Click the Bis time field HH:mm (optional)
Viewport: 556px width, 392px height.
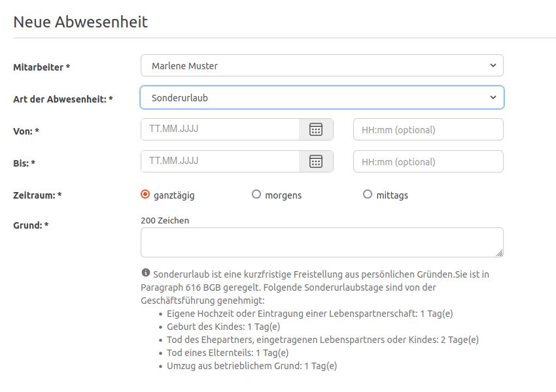428,161
